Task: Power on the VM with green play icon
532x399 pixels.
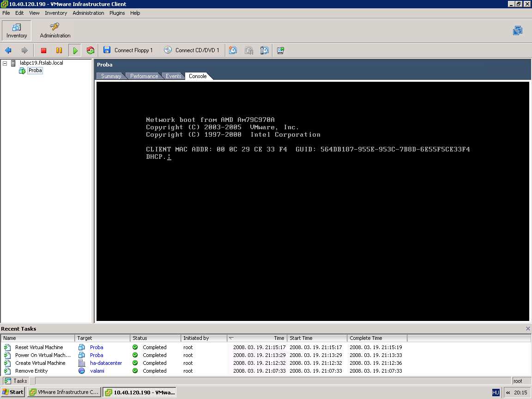Action: [x=75, y=50]
